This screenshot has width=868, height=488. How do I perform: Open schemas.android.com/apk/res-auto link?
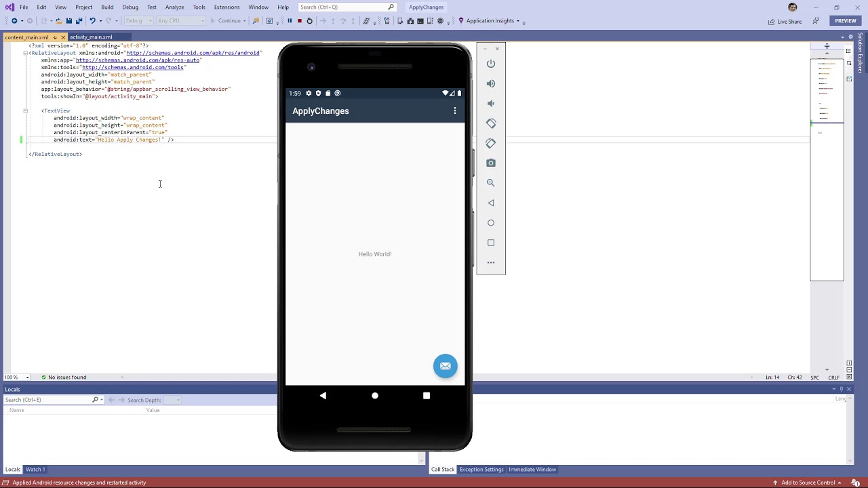click(138, 60)
